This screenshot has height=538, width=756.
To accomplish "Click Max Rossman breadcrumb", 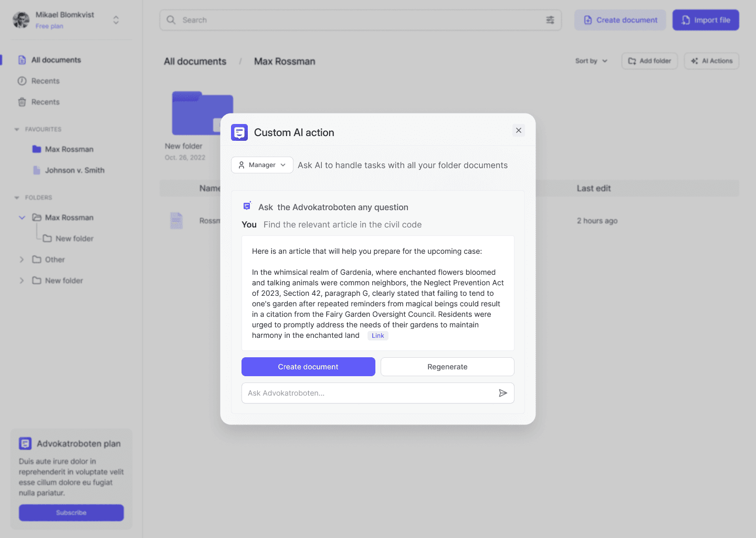I will [285, 61].
